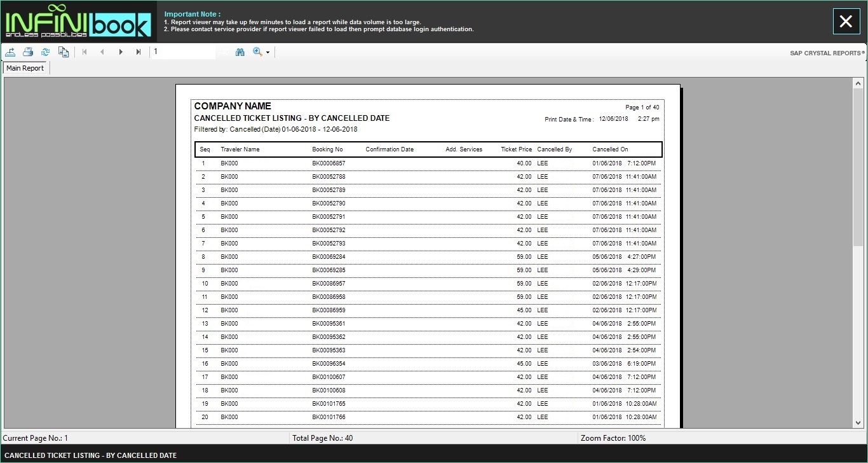Click the 'Cancelled By' column header
This screenshot has width=868, height=463.
point(555,149)
